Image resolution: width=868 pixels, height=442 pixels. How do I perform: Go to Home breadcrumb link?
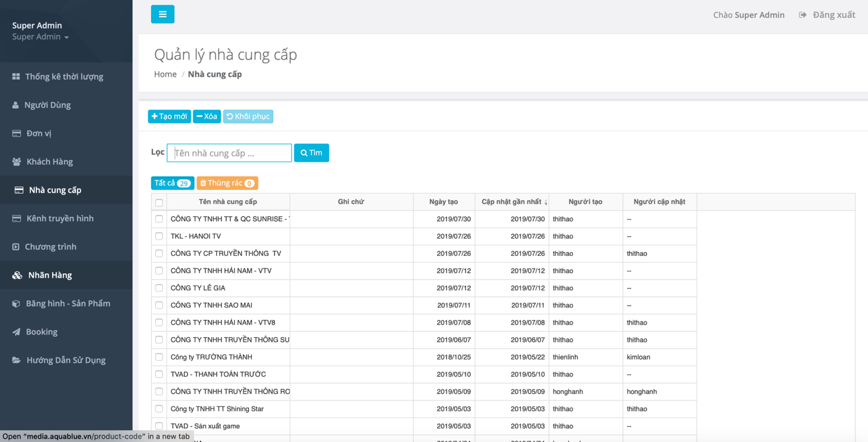click(x=165, y=74)
